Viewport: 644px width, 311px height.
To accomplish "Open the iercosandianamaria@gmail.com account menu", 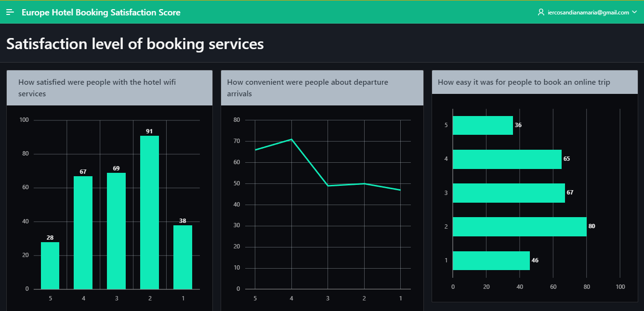I will pyautogui.click(x=588, y=13).
